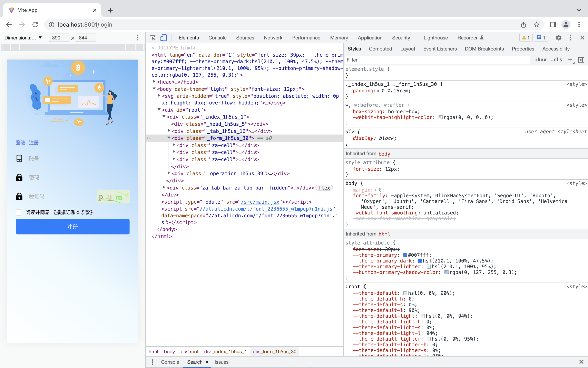This screenshot has width=588, height=368.
Task: Open DevTools customize three-dot menu
Action: 570,38
